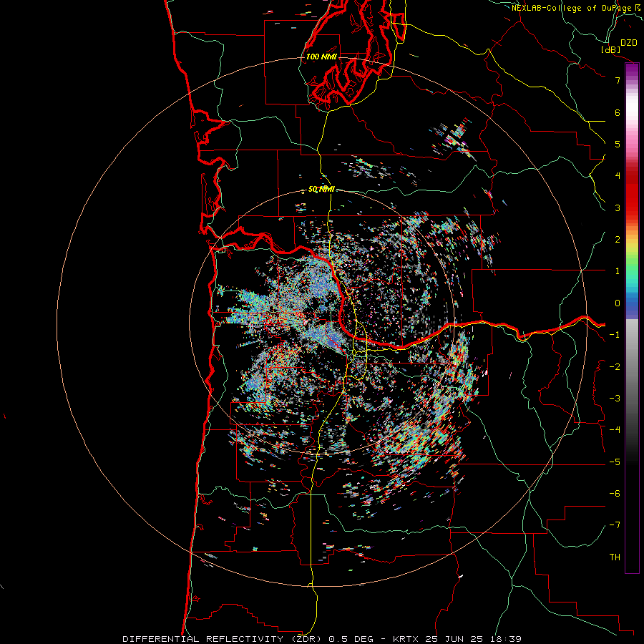The image size is (644, 644).
Task: Click the "-1" value on the color scale
Action: [615, 335]
